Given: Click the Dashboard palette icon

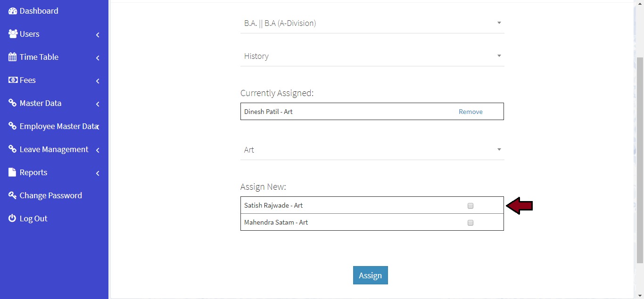Looking at the screenshot, I should (x=13, y=11).
